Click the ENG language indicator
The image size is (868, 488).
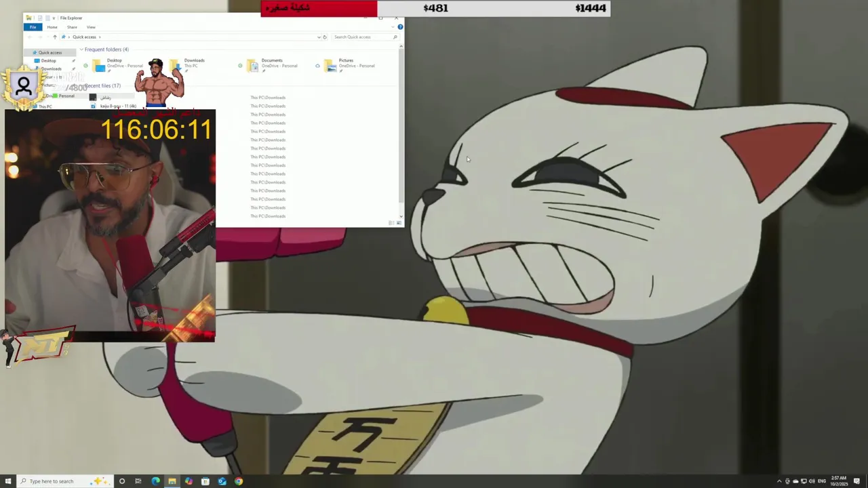(822, 481)
